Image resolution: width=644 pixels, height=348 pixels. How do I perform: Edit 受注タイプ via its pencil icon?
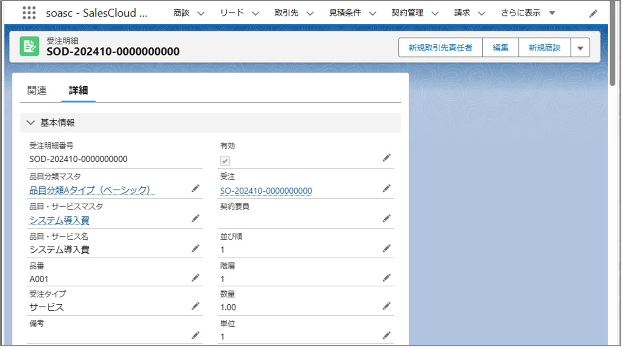pyautogui.click(x=195, y=306)
